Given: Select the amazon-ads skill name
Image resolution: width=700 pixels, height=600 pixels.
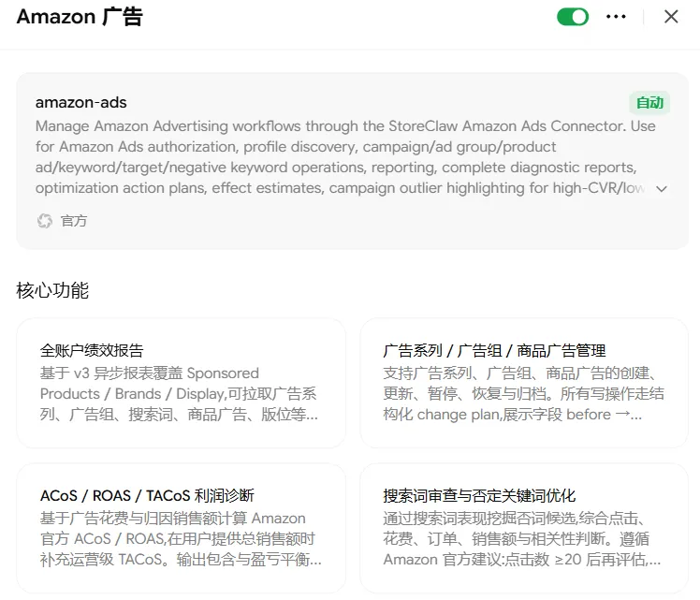Looking at the screenshot, I should coord(81,103).
